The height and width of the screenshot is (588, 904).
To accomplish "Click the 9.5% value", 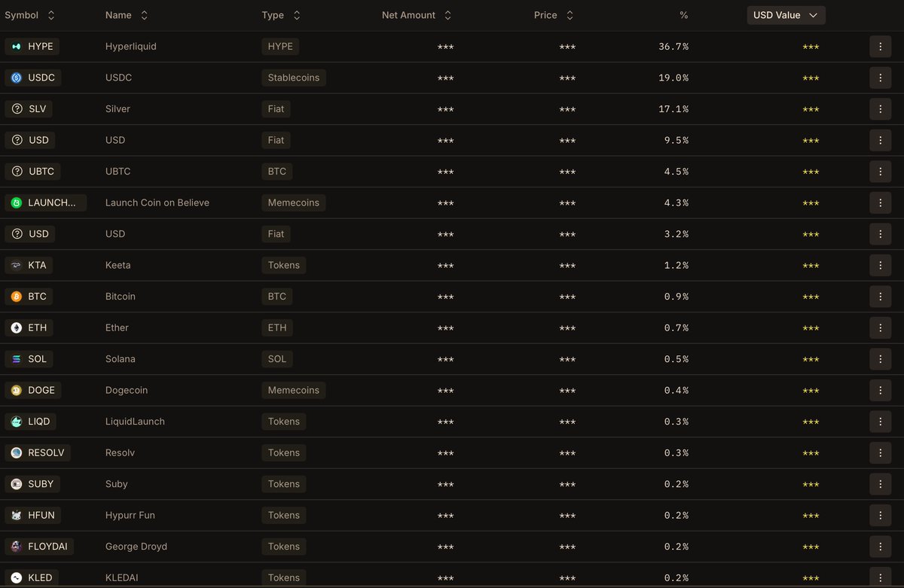I will point(676,140).
